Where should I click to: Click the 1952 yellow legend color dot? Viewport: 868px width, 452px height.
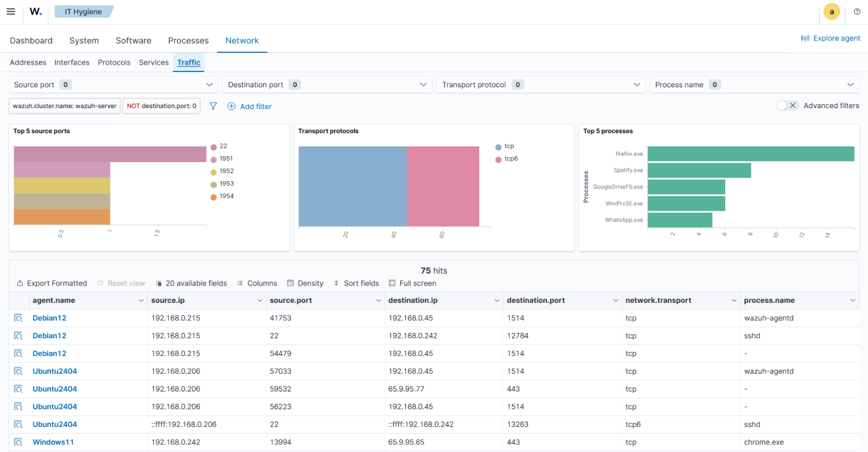click(214, 172)
